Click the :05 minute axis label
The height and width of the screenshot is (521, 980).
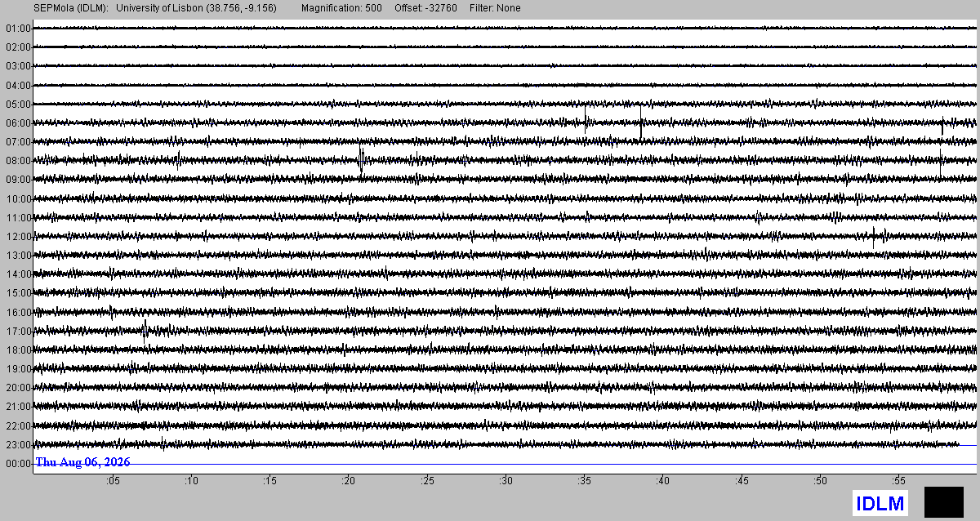point(113,481)
